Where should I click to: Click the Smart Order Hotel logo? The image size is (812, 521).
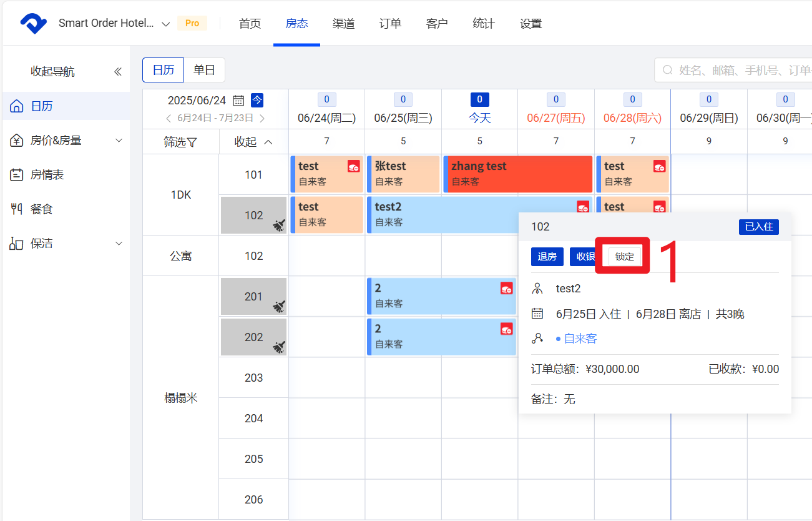point(33,24)
